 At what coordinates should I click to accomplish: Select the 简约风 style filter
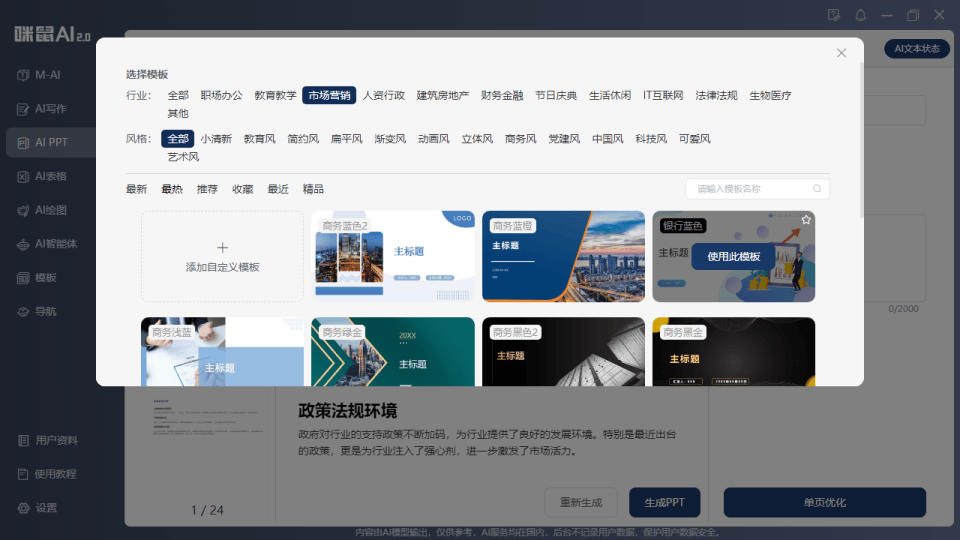[x=303, y=139]
